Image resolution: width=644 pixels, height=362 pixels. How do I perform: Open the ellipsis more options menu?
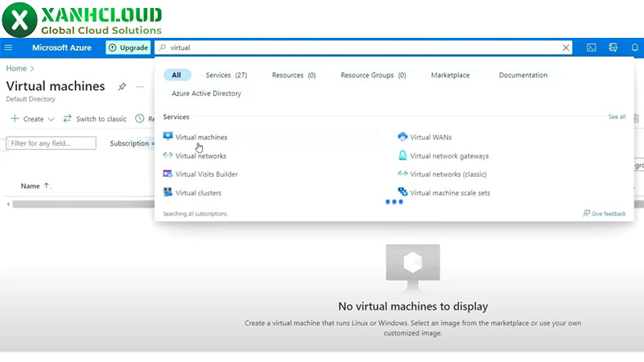pyautogui.click(x=140, y=87)
